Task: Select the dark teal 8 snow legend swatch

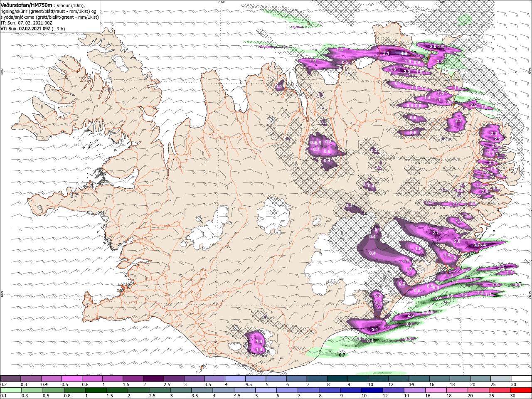Action: tap(337, 379)
